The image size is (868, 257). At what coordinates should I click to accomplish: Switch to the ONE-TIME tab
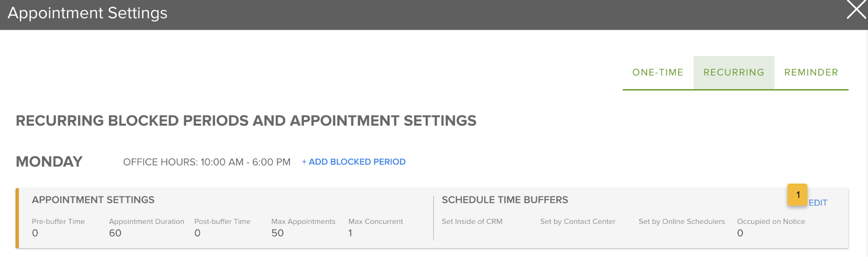(x=658, y=72)
